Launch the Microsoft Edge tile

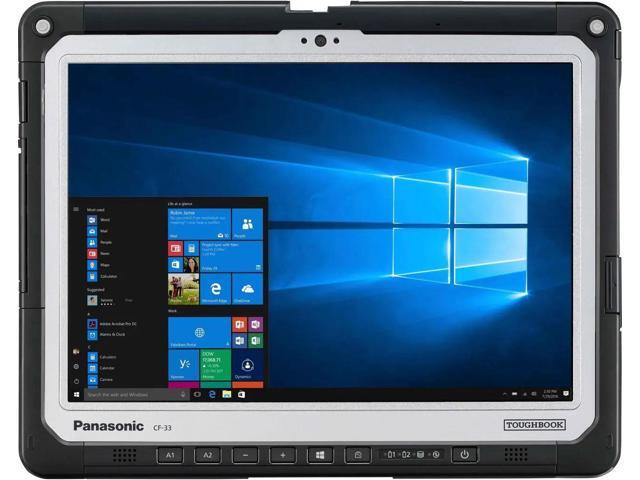pyautogui.click(x=215, y=289)
